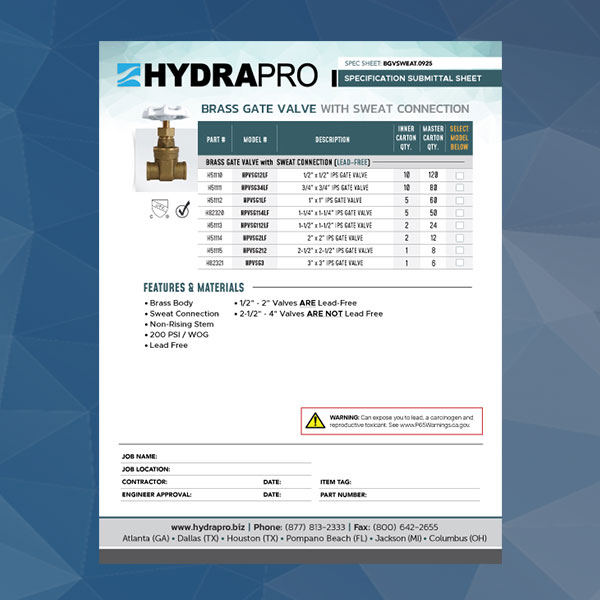Click the Engineer Approval field line
The width and height of the screenshot is (600, 600).
coord(190,494)
